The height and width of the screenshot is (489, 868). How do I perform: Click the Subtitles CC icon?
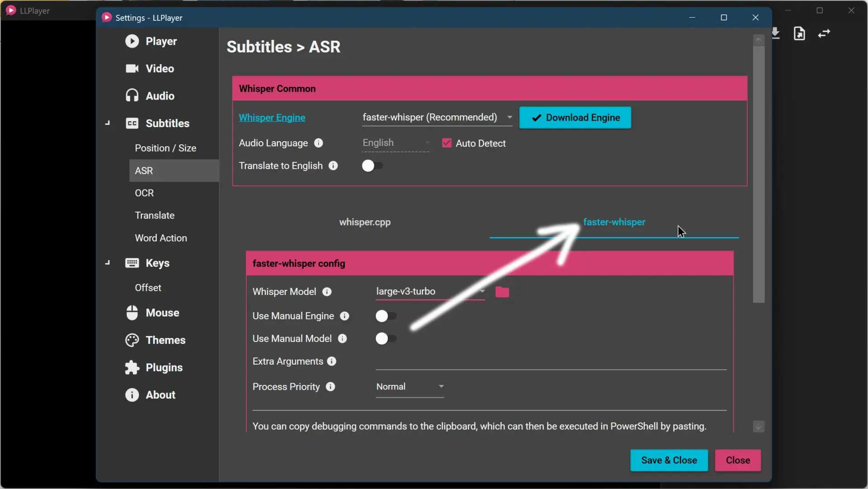point(132,123)
